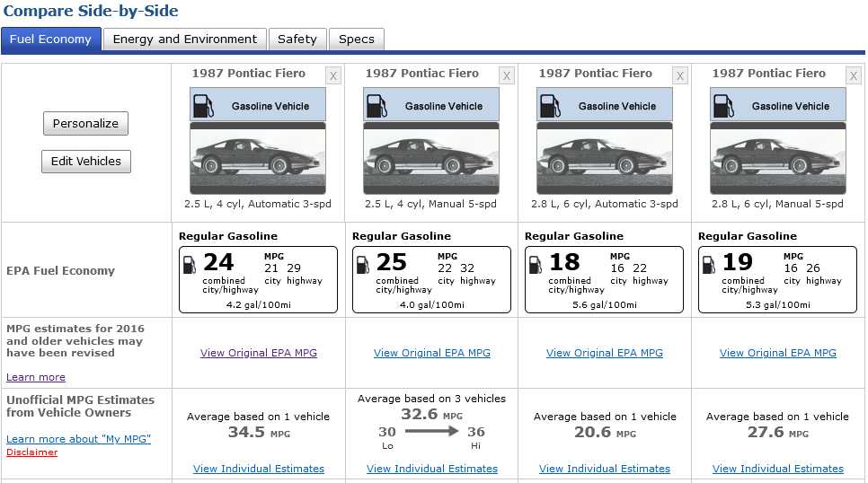Click "2.8 L, 6 cyl, Manual 5-spd" text
The height and width of the screenshot is (483, 868).
[778, 204]
